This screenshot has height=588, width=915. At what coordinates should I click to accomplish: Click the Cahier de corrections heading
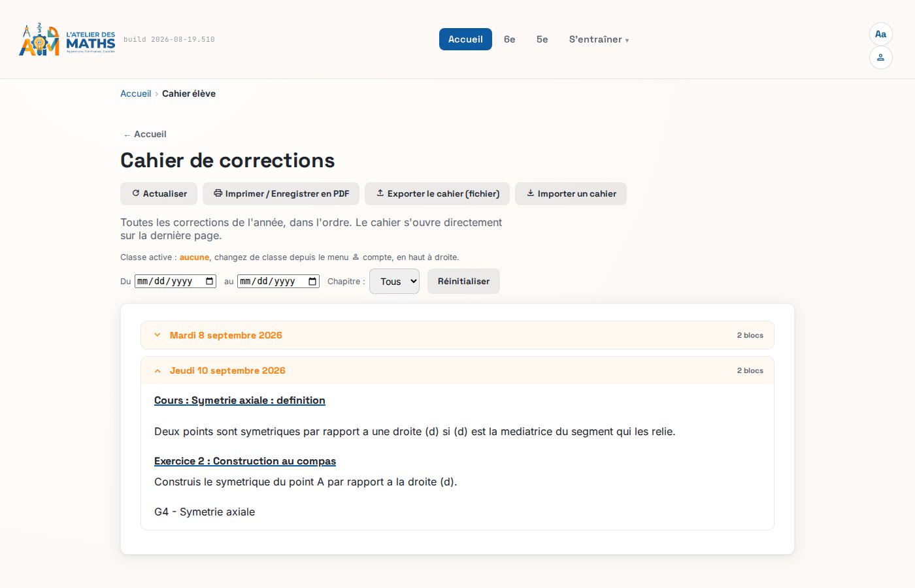227,160
